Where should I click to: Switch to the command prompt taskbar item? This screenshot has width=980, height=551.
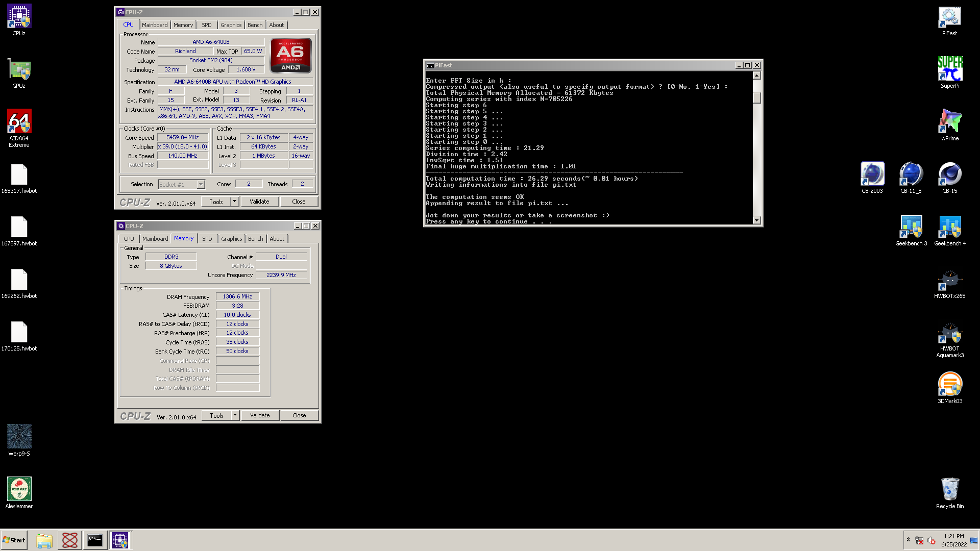pos(95,540)
